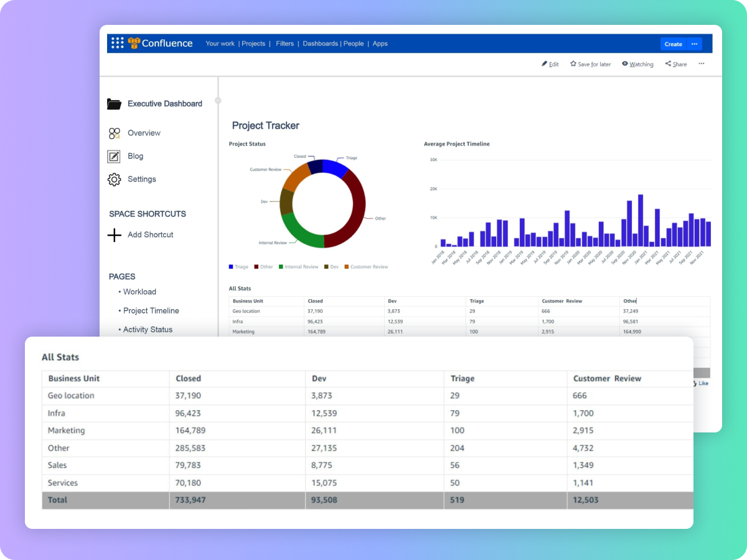The image size is (747, 560).
Task: Open the Dashboards menu item
Action: 321,44
